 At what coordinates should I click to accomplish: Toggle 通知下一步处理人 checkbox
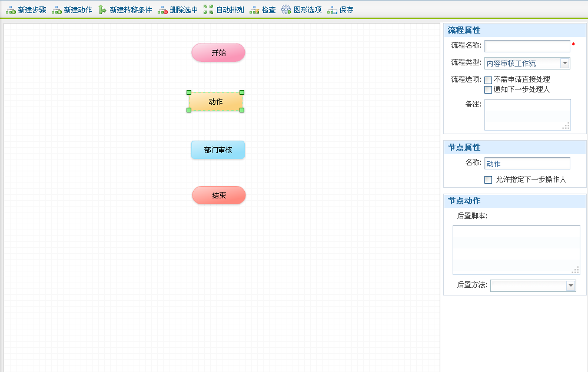pos(488,90)
